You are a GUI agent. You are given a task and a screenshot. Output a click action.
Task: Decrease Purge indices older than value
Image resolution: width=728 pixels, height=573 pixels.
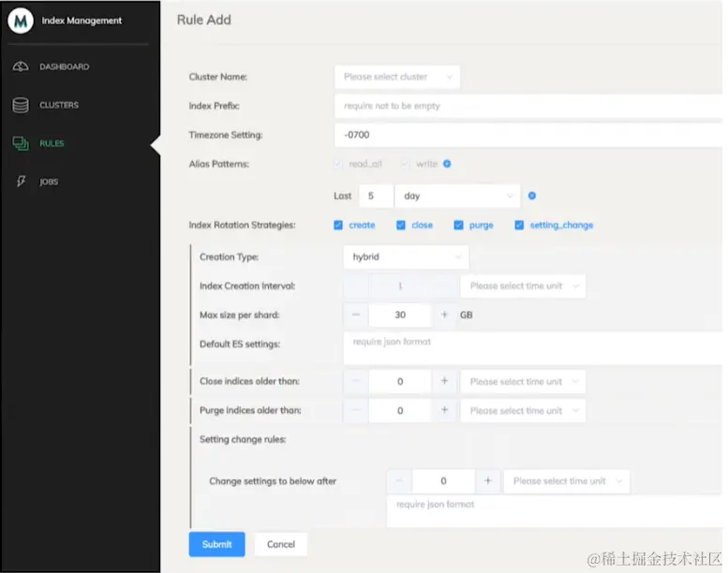(x=356, y=411)
